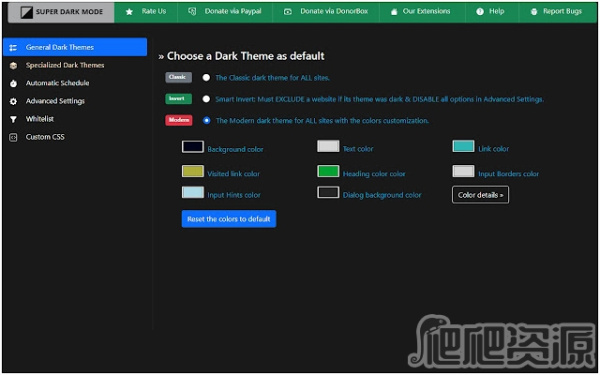Open the Help menu item

(492, 11)
